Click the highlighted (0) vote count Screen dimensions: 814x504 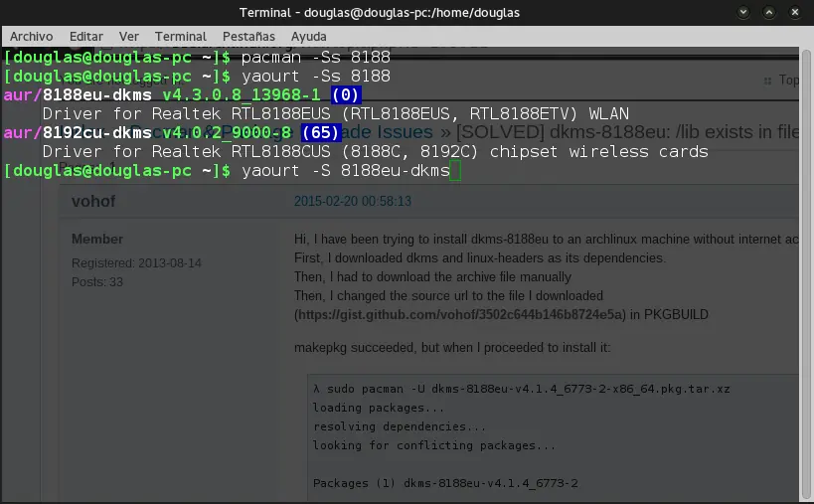345,95
